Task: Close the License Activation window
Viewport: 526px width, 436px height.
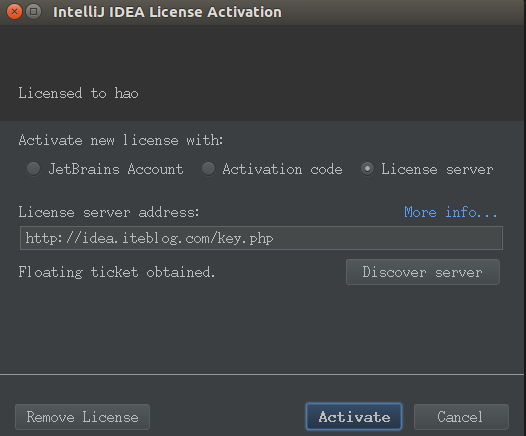Action: (x=14, y=12)
